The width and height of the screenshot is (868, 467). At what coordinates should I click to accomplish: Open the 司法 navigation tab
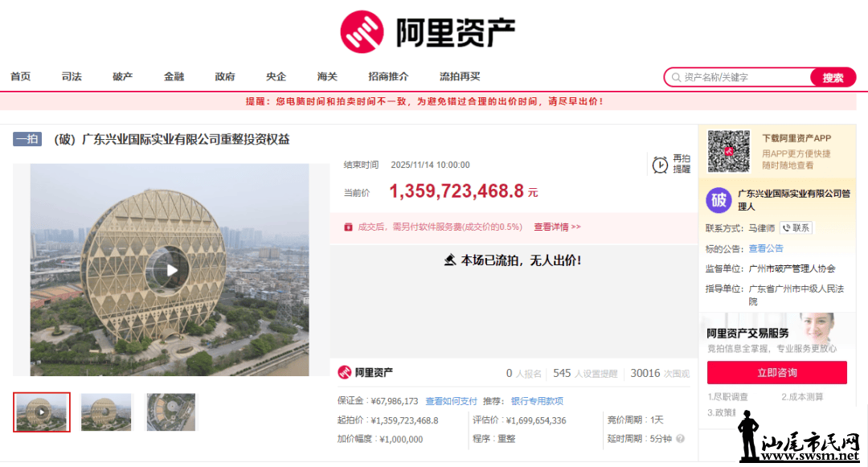coord(72,77)
